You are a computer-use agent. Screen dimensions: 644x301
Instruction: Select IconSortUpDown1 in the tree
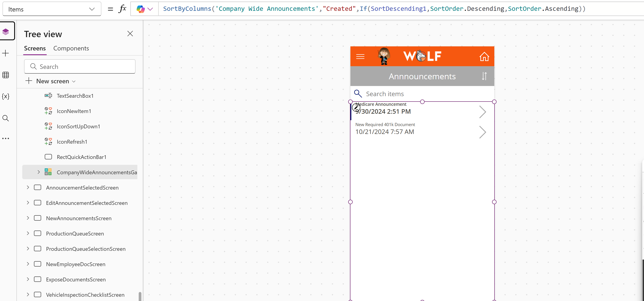tap(78, 127)
